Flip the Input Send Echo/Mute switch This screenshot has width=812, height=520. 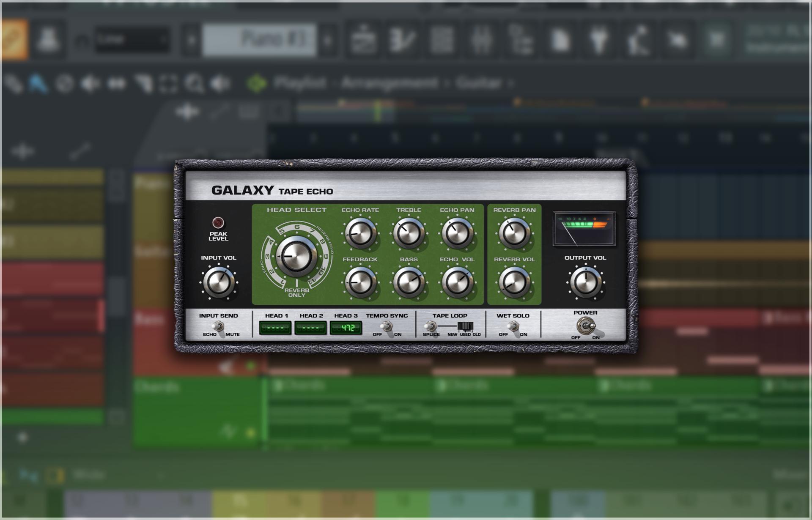click(218, 327)
